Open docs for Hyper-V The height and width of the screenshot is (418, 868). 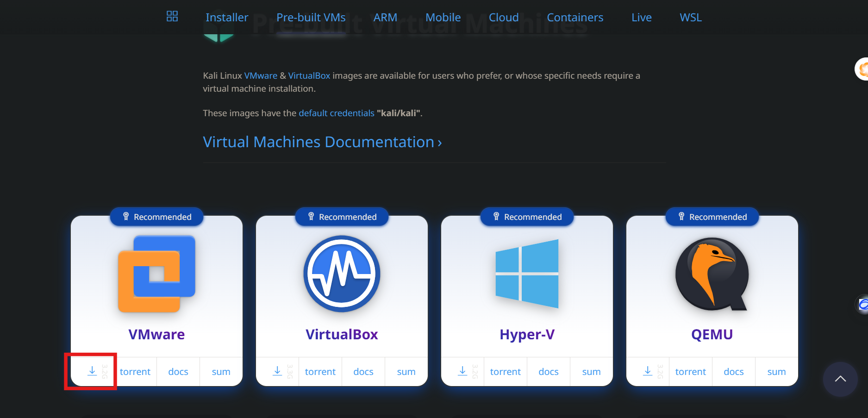549,372
